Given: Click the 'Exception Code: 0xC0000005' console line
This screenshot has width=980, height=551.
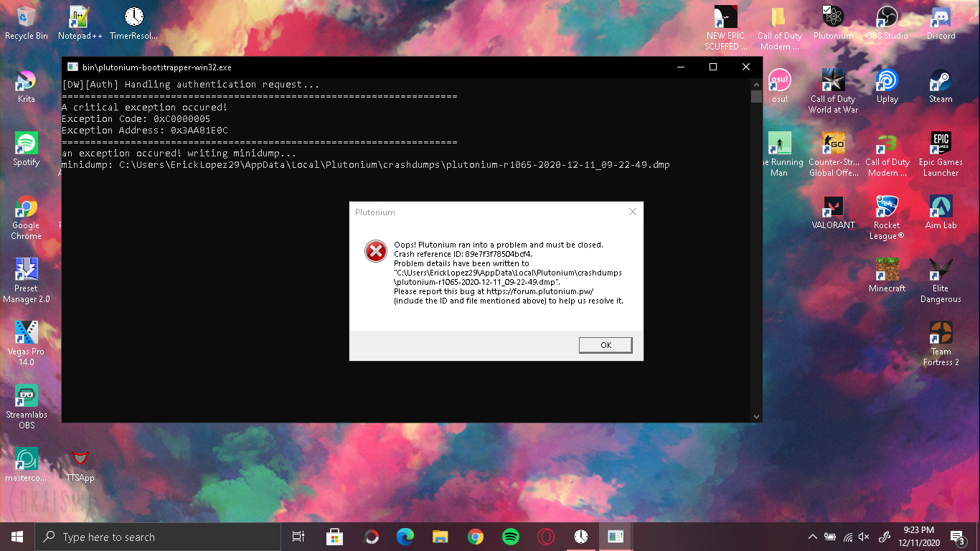Looking at the screenshot, I should tap(136, 119).
